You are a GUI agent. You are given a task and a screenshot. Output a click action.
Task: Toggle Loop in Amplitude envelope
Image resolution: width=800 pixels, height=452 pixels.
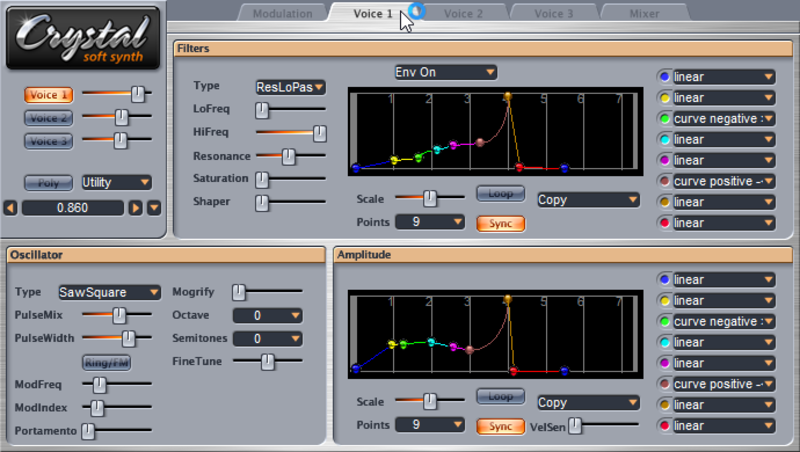(x=501, y=396)
